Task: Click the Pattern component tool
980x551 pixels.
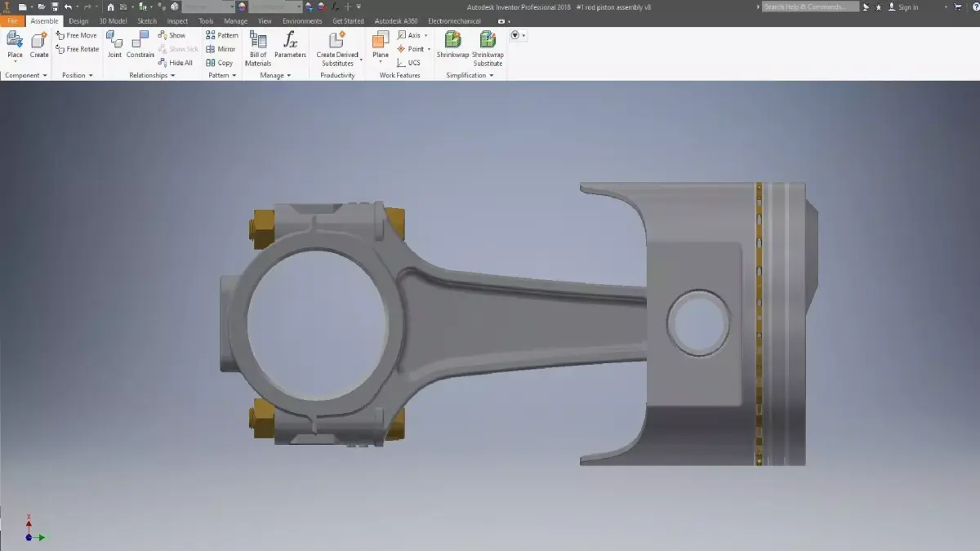Action: (x=222, y=35)
